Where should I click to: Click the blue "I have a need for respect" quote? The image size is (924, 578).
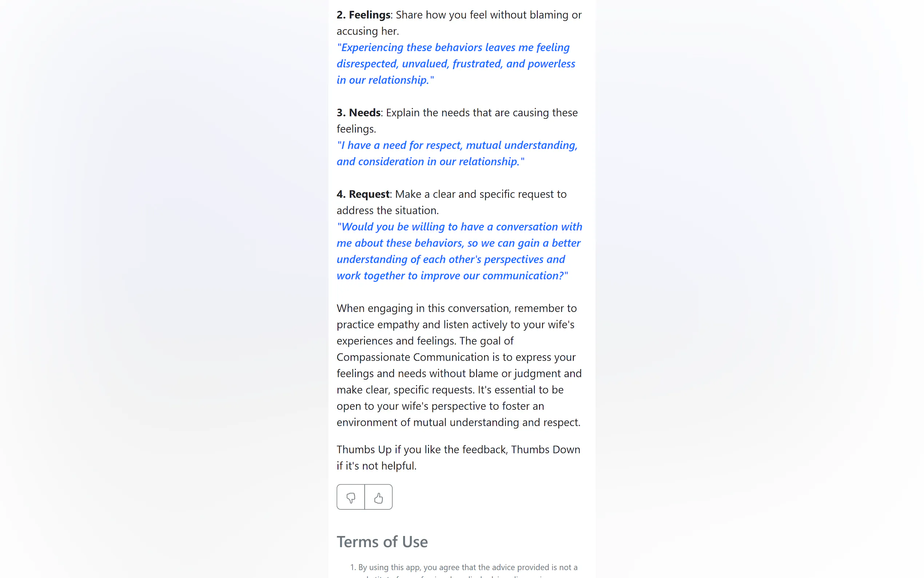click(x=457, y=145)
